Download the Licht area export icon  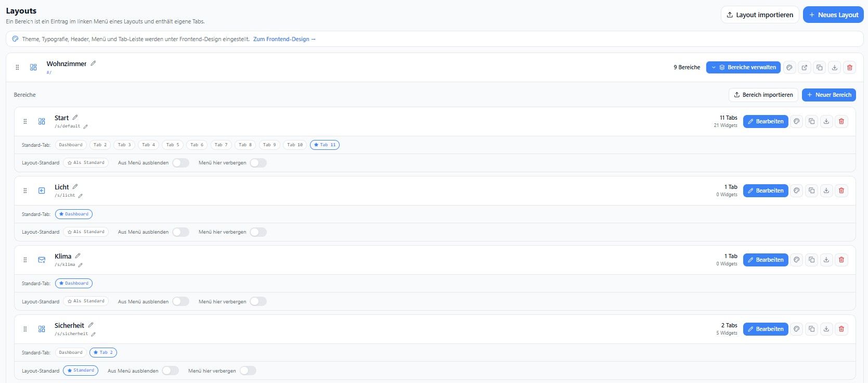826,190
